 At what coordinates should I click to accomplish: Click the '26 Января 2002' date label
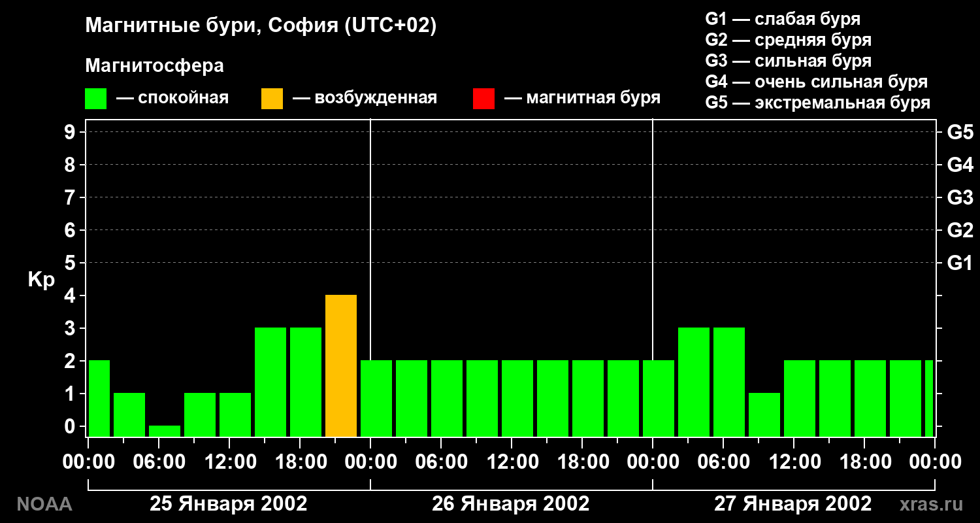(511, 504)
